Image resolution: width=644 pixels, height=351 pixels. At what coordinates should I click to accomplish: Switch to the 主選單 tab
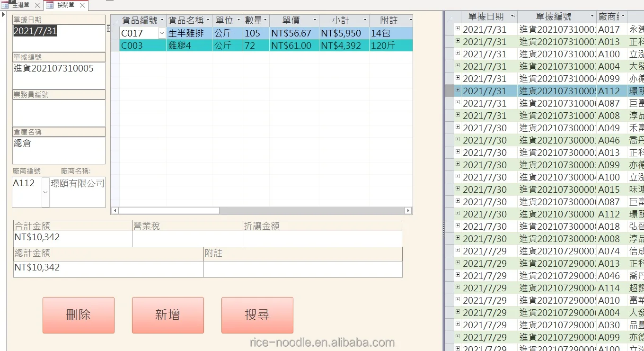coord(20,5)
